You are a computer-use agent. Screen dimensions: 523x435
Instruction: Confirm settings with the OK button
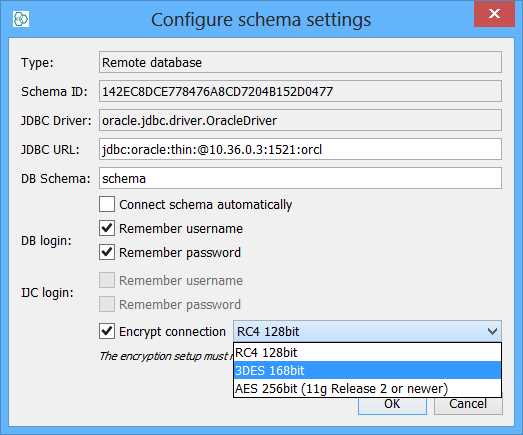pos(392,406)
